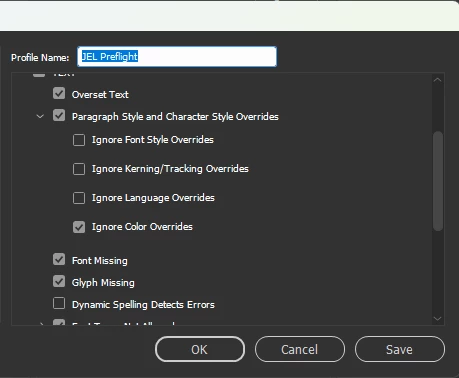Click the vertical scrollbar thumb
The image size is (459, 378).
point(438,181)
